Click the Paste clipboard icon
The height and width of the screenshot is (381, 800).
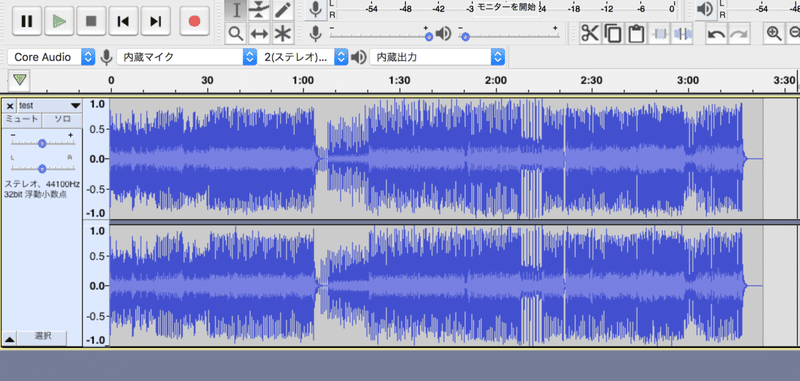tap(636, 34)
